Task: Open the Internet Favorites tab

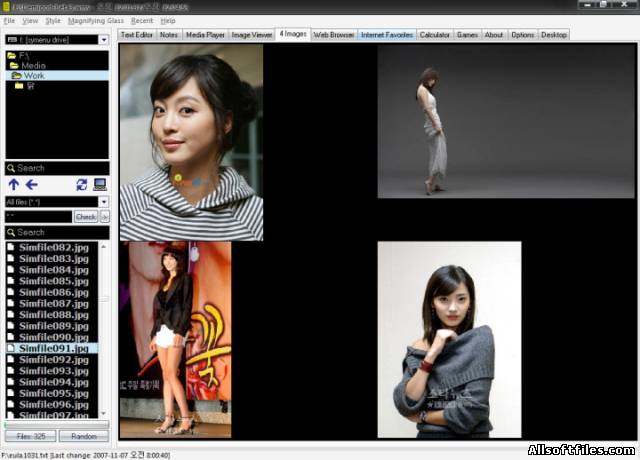Action: [387, 35]
